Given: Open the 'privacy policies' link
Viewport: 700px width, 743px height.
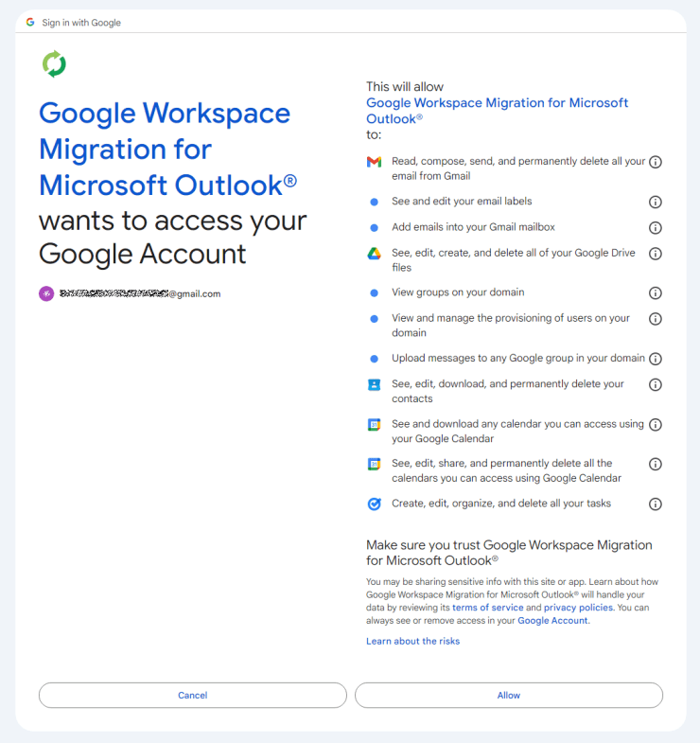Looking at the screenshot, I should tap(578, 608).
